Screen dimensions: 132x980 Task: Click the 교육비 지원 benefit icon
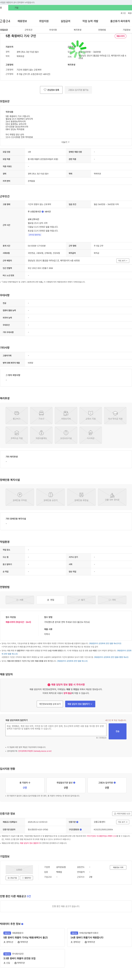pos(90,415)
